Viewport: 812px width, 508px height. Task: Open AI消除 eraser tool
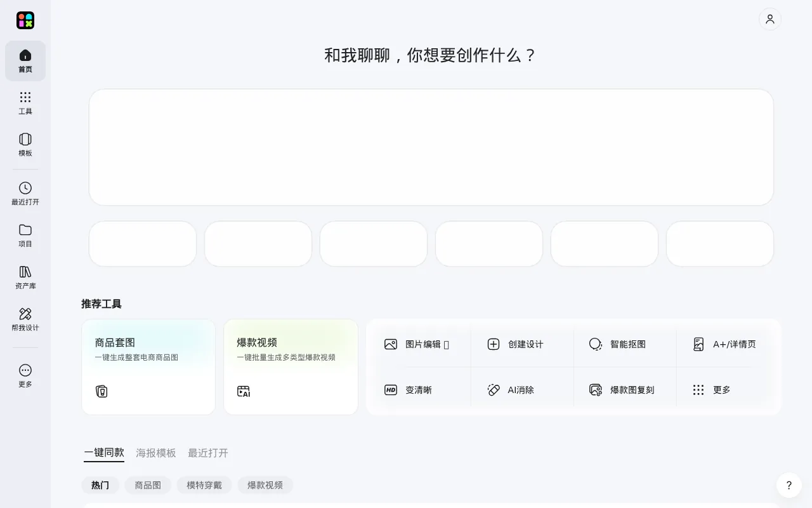pos(522,390)
